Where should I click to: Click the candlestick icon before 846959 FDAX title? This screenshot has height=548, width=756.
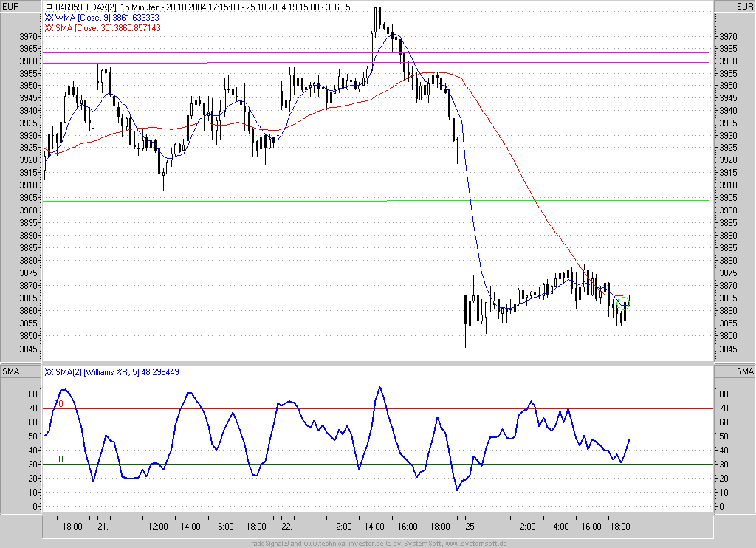[49, 7]
